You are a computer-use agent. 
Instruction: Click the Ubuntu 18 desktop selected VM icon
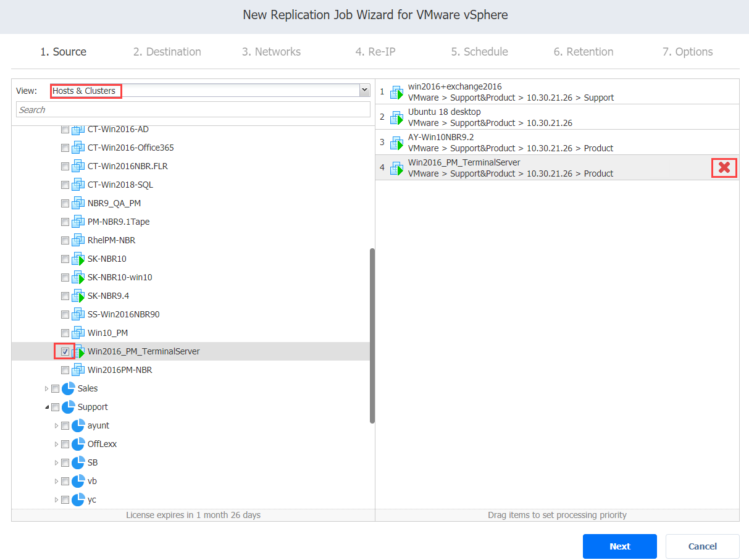(x=396, y=117)
